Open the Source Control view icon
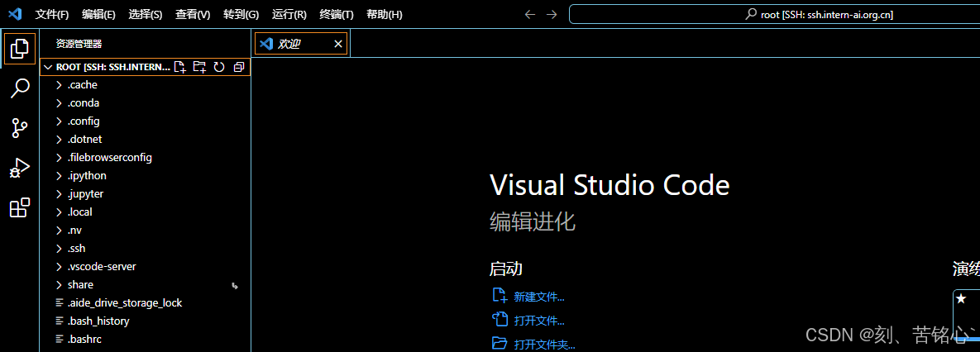980x352 pixels. pos(19,129)
